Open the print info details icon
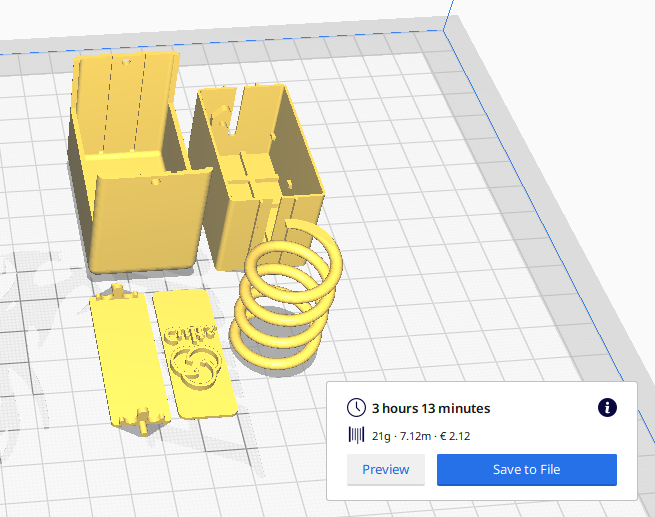The height and width of the screenshot is (517, 655). click(607, 408)
